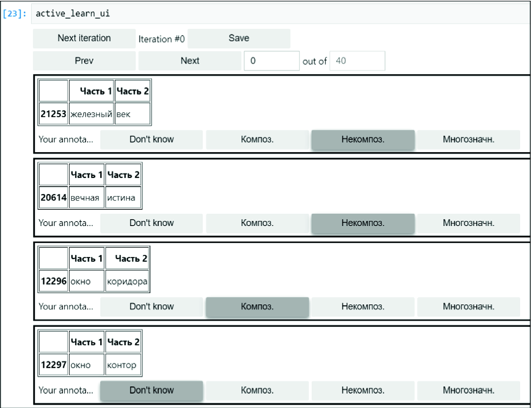Screen dimensions: 532x408
Task: Click the page number field showing 0
Action: tap(272, 61)
